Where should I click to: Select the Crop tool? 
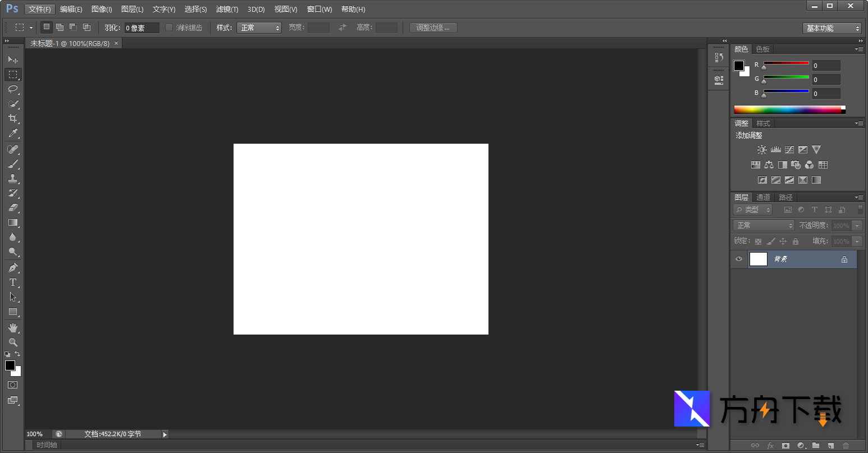pyautogui.click(x=12, y=118)
